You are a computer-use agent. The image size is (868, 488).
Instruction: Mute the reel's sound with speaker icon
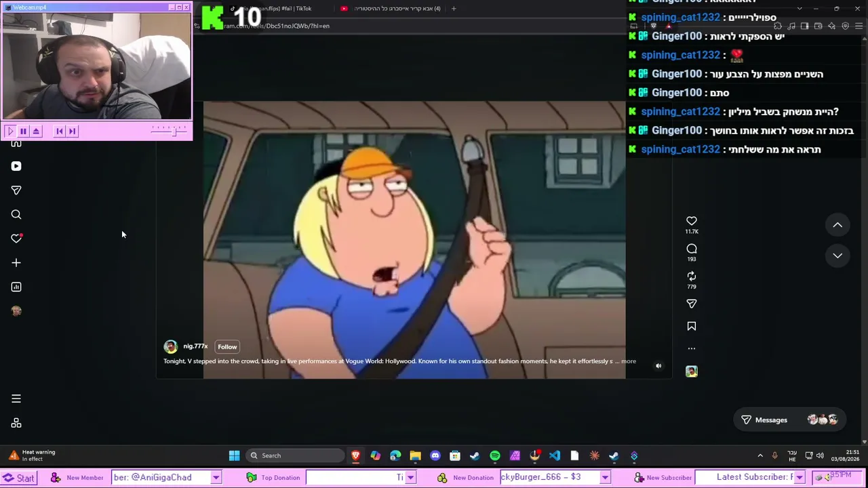(x=658, y=366)
